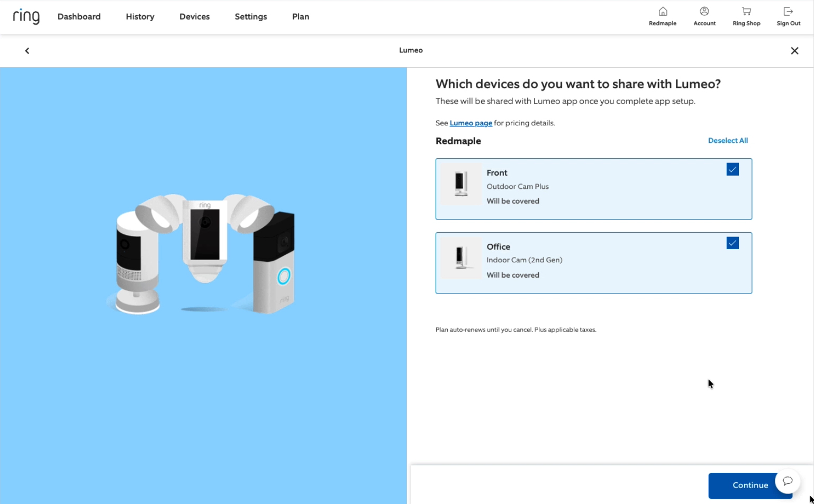Screen dimensions: 814x504
Task: Click the 'Lumeo' page title
Action: [411, 50]
